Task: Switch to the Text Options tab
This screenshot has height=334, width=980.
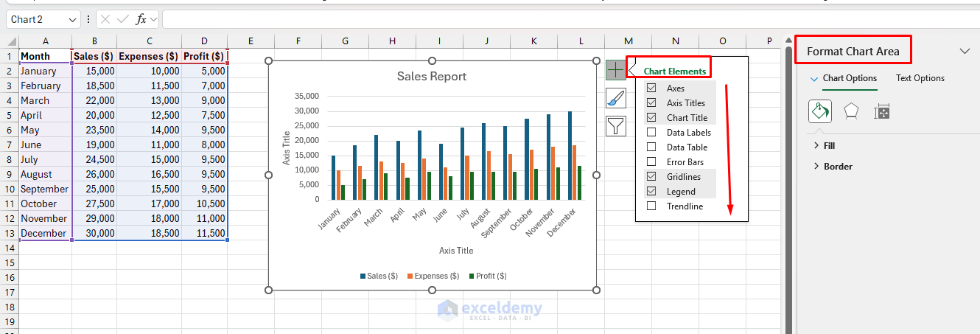Action: point(920,78)
